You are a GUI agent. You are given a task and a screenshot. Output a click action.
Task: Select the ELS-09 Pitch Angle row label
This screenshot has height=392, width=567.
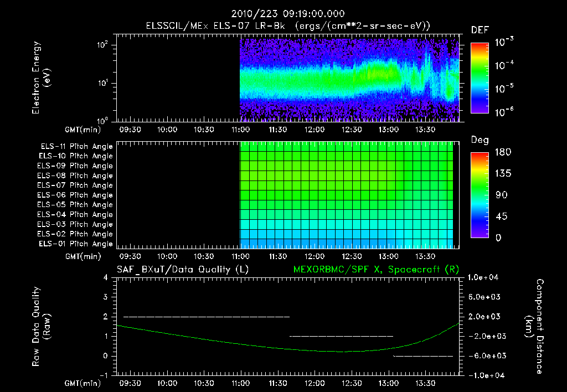[75, 166]
